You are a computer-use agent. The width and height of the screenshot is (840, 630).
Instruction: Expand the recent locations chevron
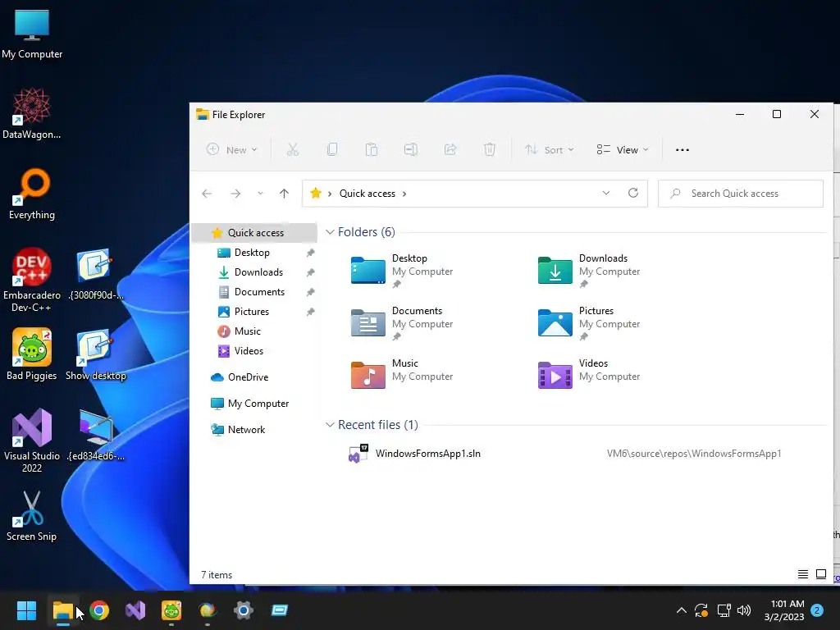(260, 194)
